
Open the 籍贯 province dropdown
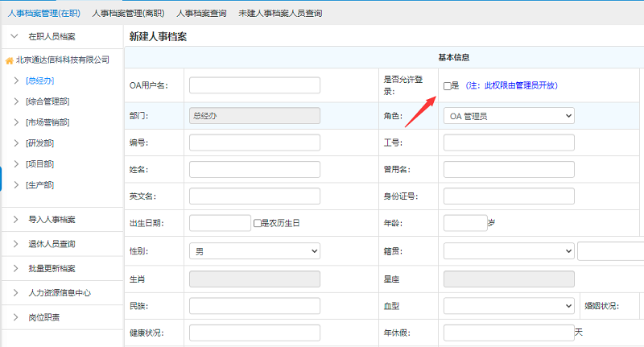point(509,251)
